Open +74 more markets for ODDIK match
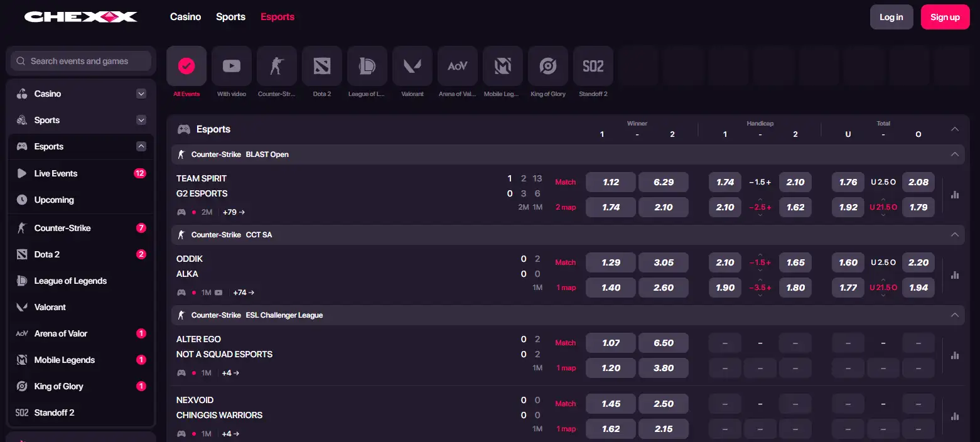This screenshot has width=980, height=442. (244, 293)
